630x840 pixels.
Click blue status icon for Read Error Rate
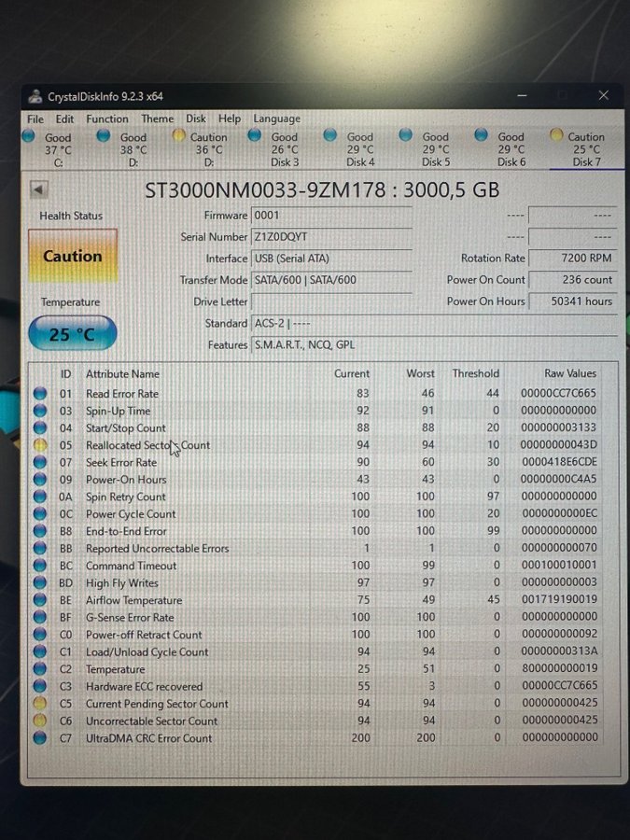click(x=40, y=394)
